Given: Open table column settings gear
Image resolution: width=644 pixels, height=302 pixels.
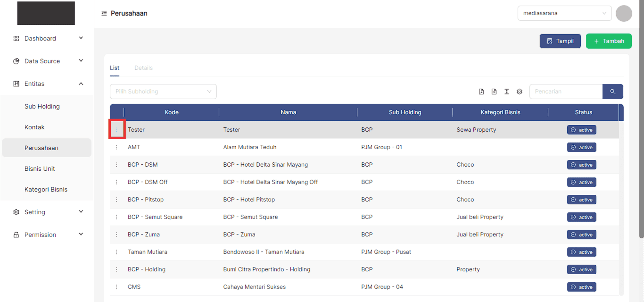Looking at the screenshot, I should 519,92.
